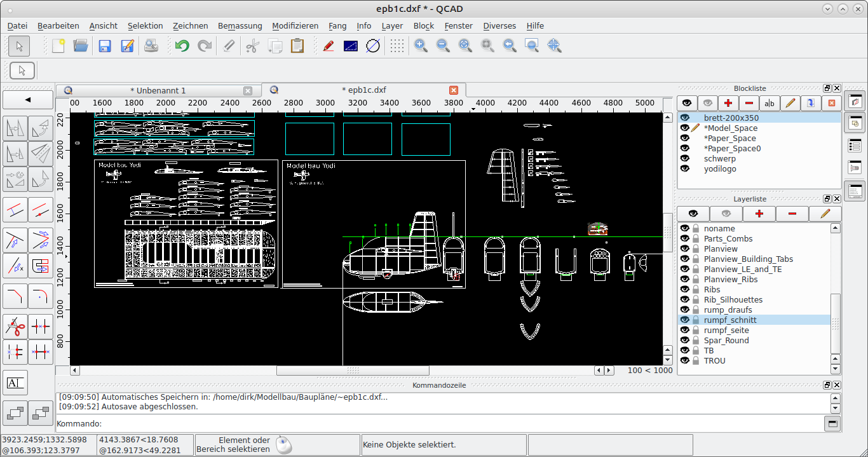Viewport: 868px width, 457px height.
Task: Activate auto zoom magnifier icon
Action: [x=465, y=46]
